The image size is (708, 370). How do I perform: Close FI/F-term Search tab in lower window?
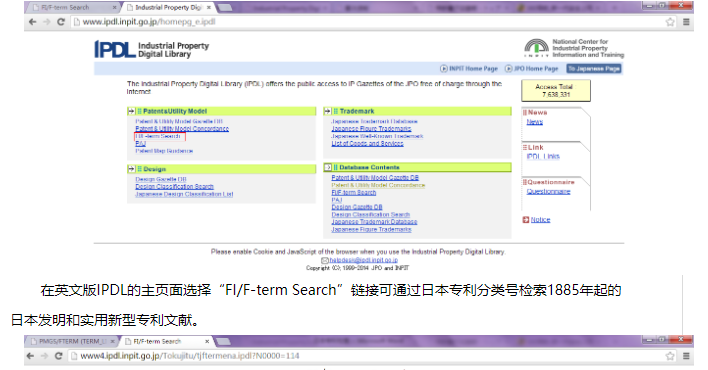[207, 341]
